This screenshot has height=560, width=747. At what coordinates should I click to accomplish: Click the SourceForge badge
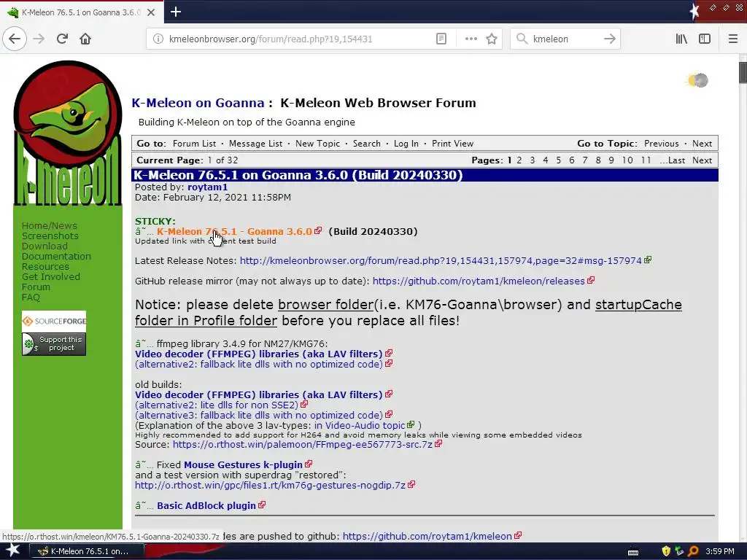(54, 322)
